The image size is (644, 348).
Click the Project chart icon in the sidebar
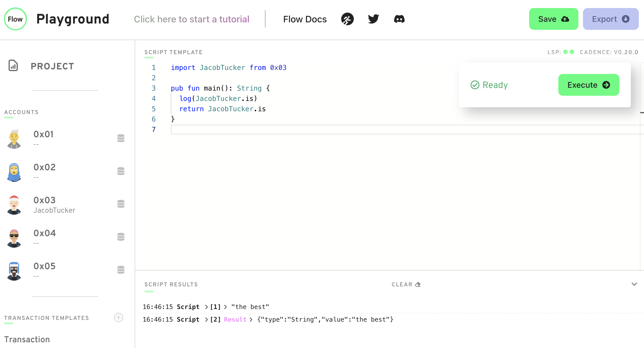coord(13,66)
